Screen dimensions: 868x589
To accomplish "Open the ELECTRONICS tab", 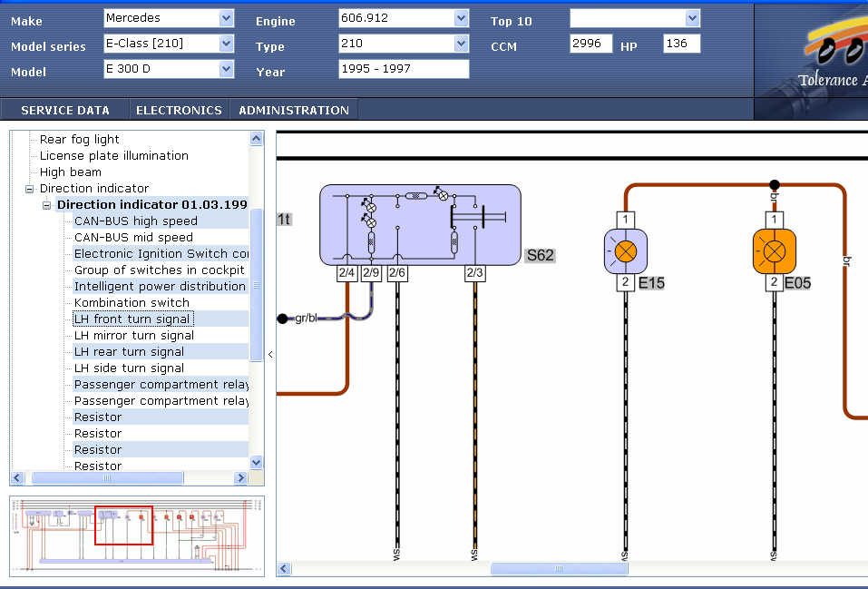I will (179, 110).
